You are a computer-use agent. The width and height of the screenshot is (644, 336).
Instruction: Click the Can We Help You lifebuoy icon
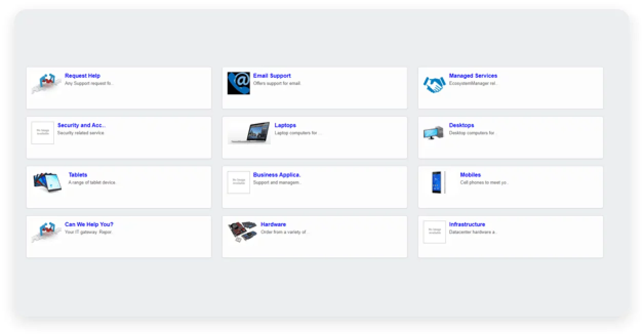coord(46,232)
